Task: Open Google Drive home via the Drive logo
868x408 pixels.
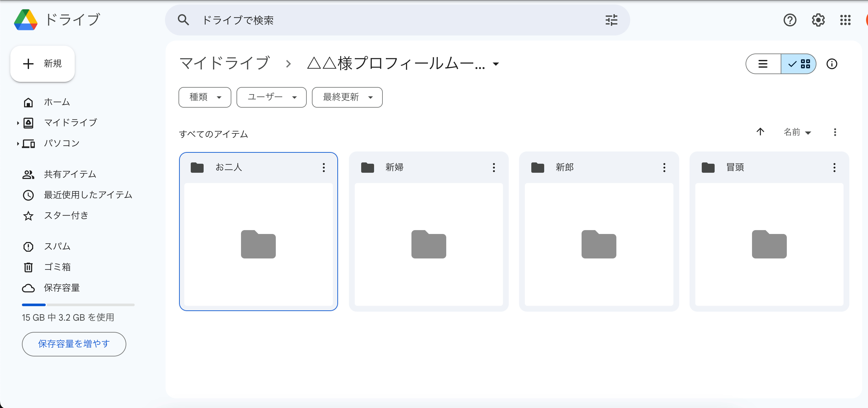Action: (25, 20)
